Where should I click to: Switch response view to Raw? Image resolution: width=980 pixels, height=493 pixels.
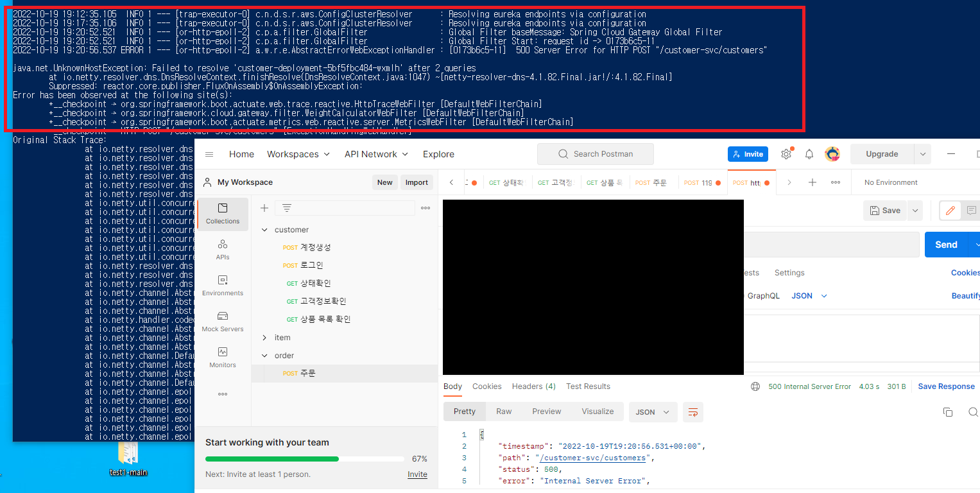point(504,411)
